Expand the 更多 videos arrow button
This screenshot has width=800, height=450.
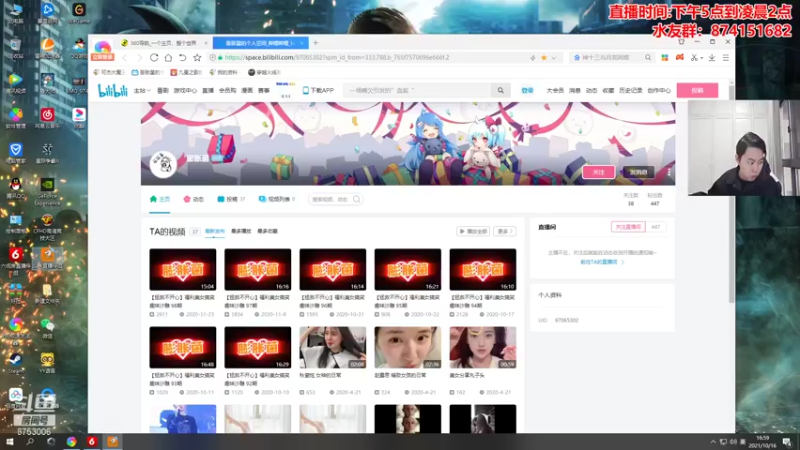pyautogui.click(x=505, y=231)
